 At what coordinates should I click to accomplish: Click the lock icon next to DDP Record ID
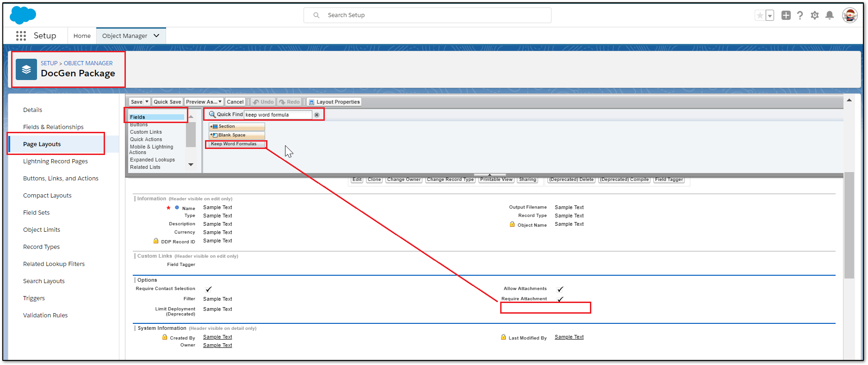click(156, 241)
